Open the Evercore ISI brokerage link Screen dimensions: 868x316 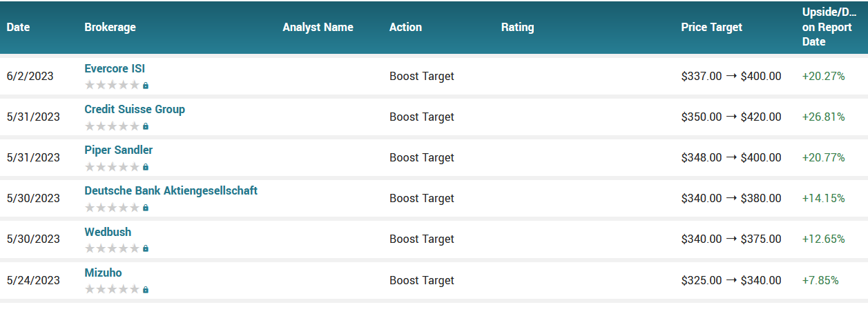click(115, 68)
